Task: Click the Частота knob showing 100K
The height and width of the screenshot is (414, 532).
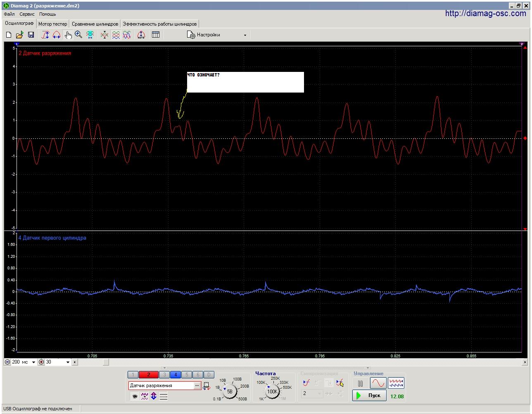Action: [272, 391]
